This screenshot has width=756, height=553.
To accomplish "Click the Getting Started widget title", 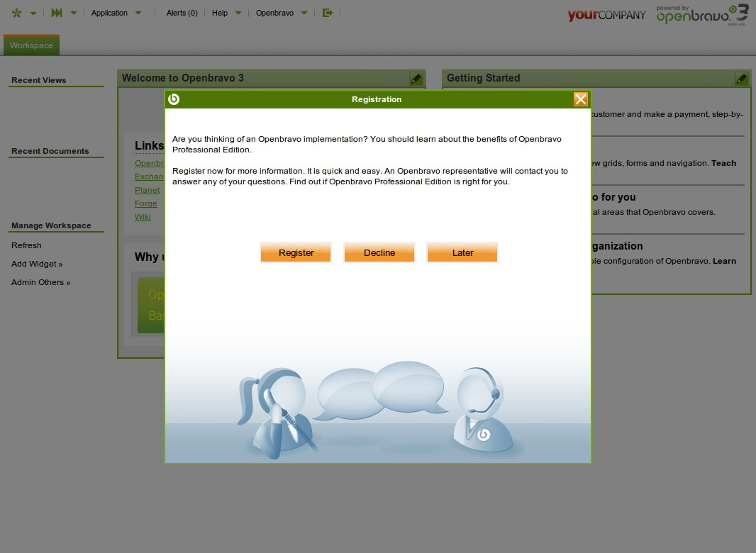I will click(483, 78).
